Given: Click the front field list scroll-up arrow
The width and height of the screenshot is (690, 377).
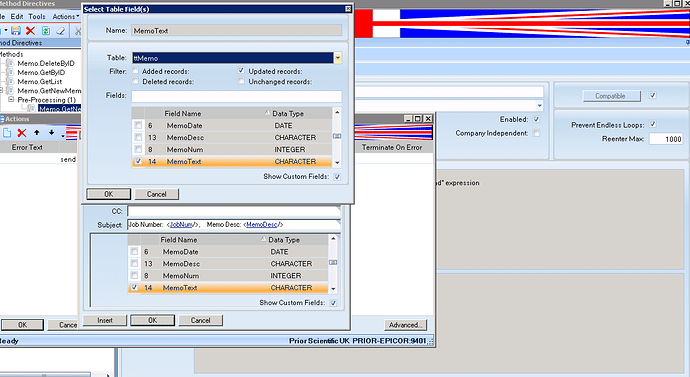Looking at the screenshot, I should (337, 112).
